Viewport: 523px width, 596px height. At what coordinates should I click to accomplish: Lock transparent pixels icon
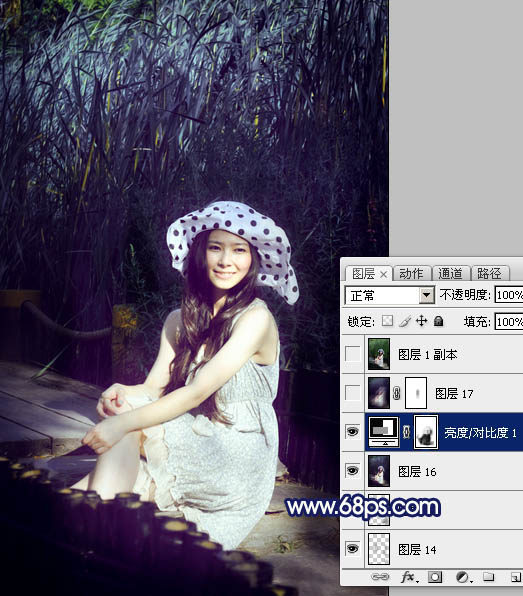[x=387, y=321]
